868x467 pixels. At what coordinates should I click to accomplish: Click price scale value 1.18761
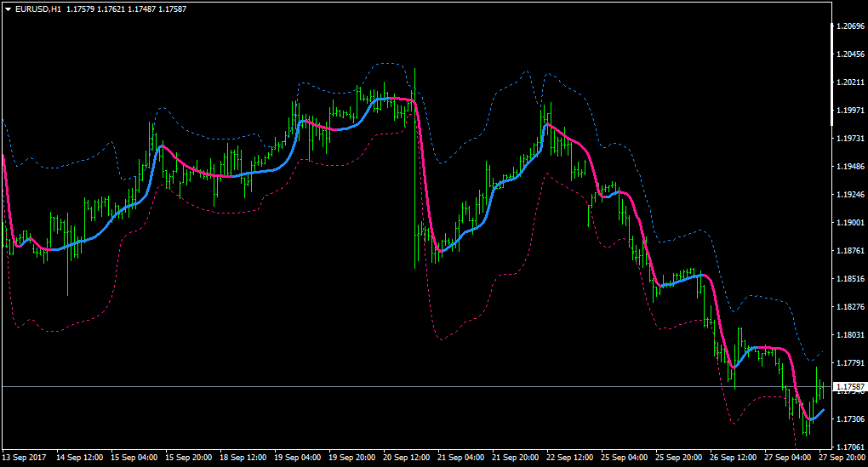(850, 251)
